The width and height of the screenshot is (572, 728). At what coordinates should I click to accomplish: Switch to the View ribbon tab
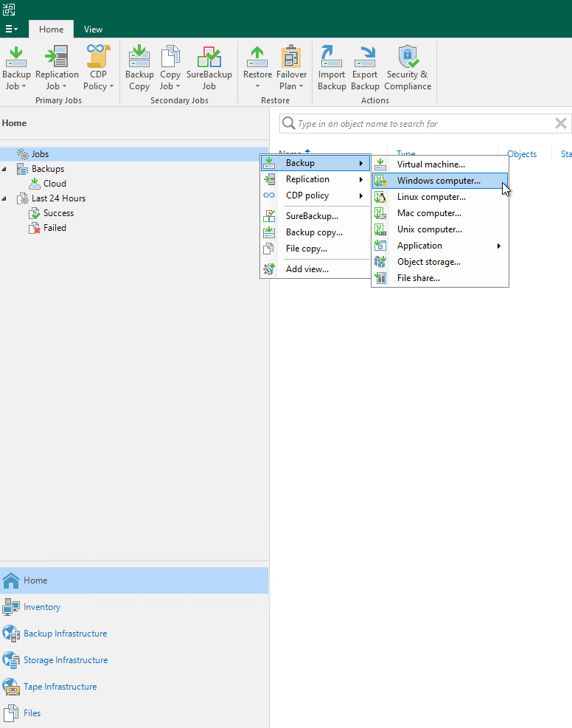93,30
